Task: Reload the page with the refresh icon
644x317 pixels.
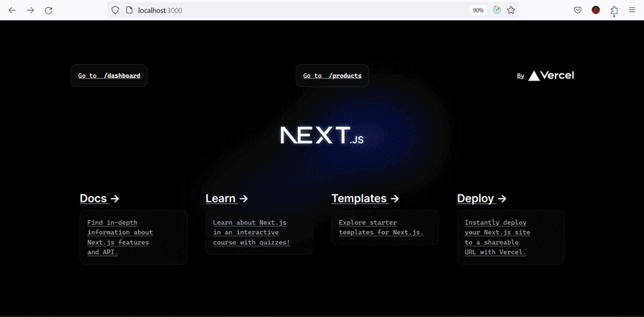Action: click(x=48, y=10)
